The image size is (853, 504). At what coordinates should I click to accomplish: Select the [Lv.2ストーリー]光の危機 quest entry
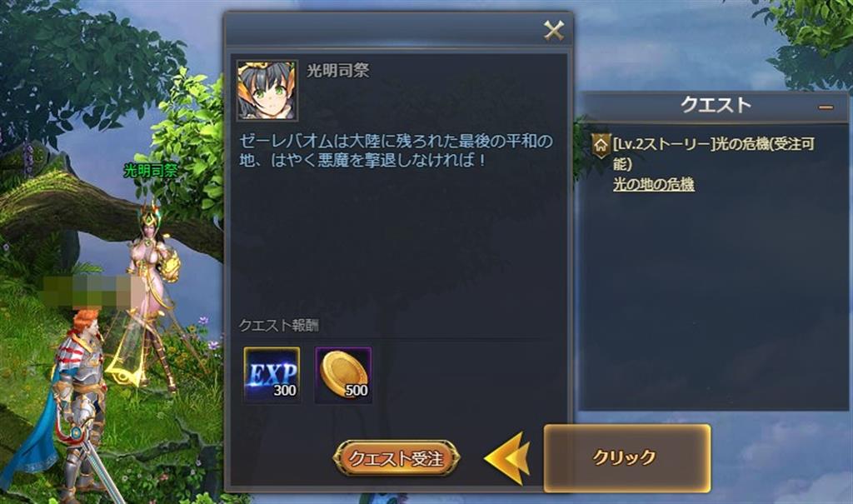point(713,153)
